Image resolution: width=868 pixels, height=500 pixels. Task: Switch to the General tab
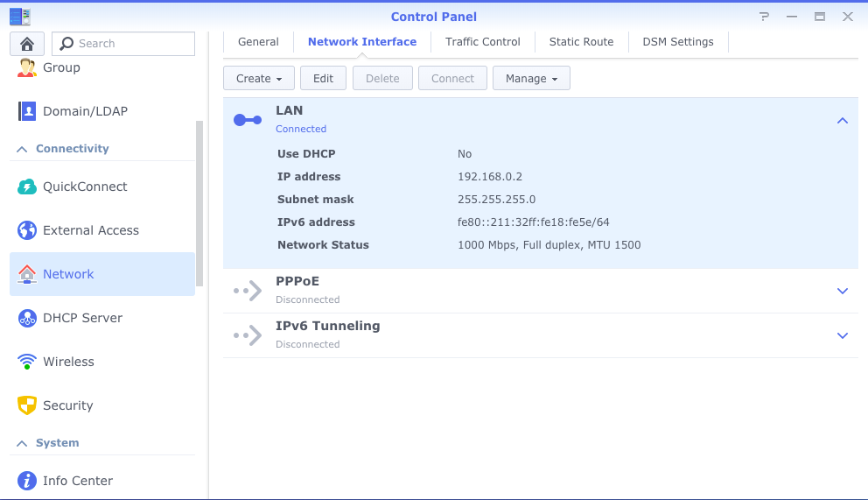click(x=258, y=42)
